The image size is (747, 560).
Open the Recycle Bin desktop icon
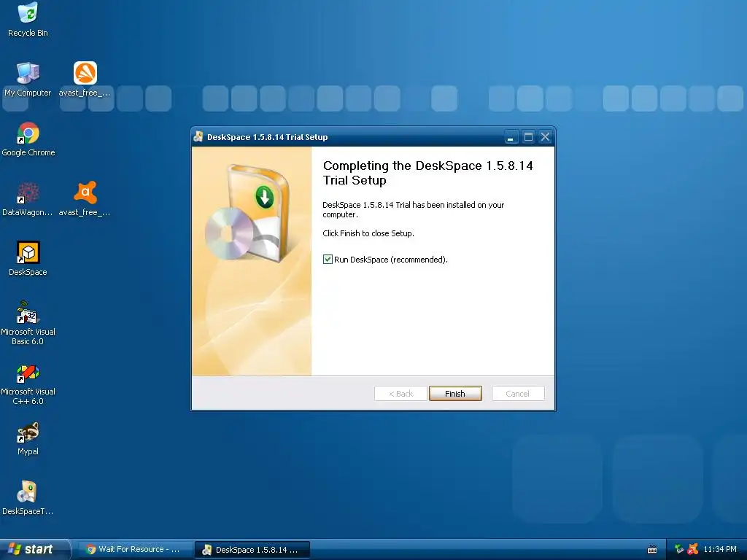pos(28,19)
